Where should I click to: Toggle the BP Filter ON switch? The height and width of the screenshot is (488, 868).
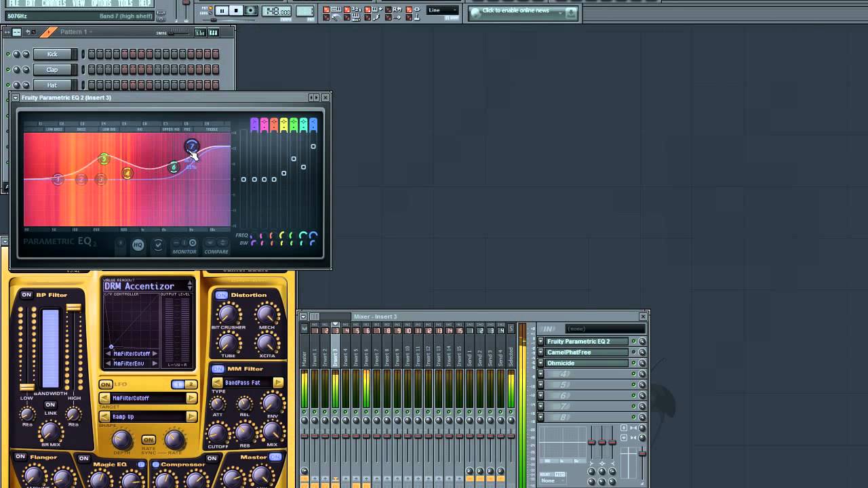(x=26, y=295)
